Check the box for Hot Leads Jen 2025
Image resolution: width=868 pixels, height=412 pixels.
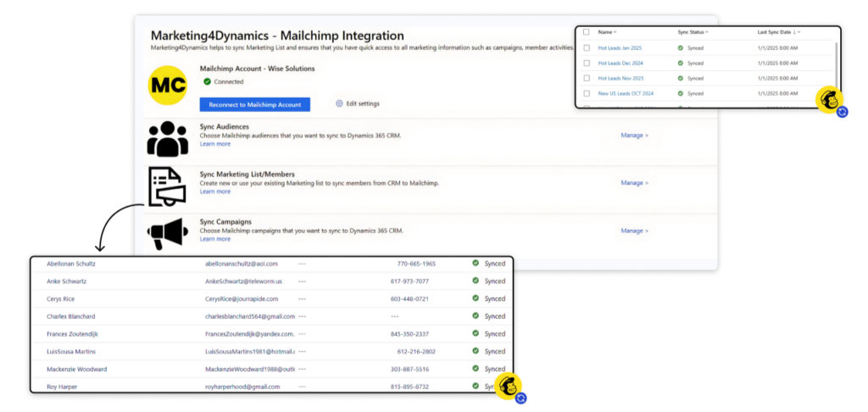pyautogui.click(x=587, y=47)
